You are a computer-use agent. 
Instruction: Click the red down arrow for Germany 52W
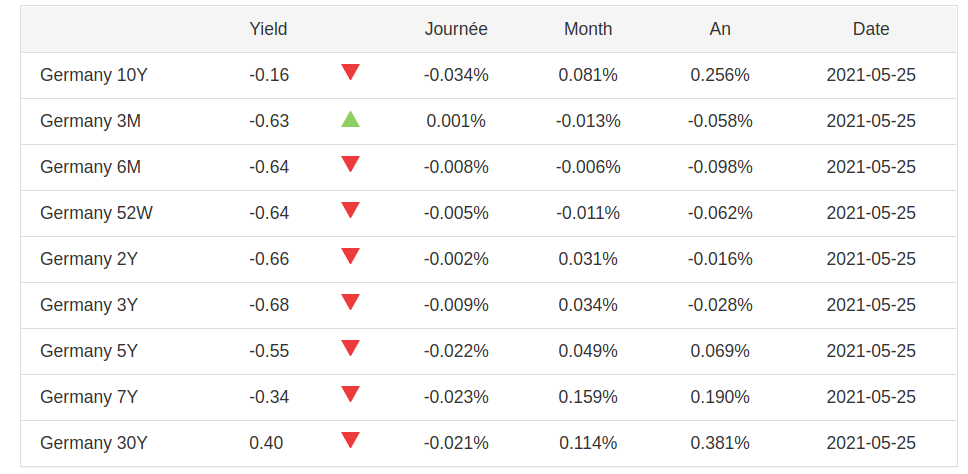coord(350,210)
